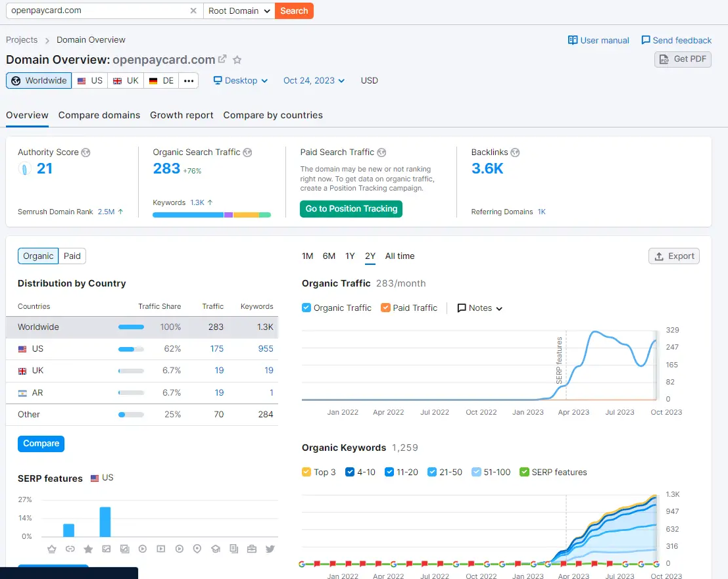Switch the distribution view to Paid

72,256
